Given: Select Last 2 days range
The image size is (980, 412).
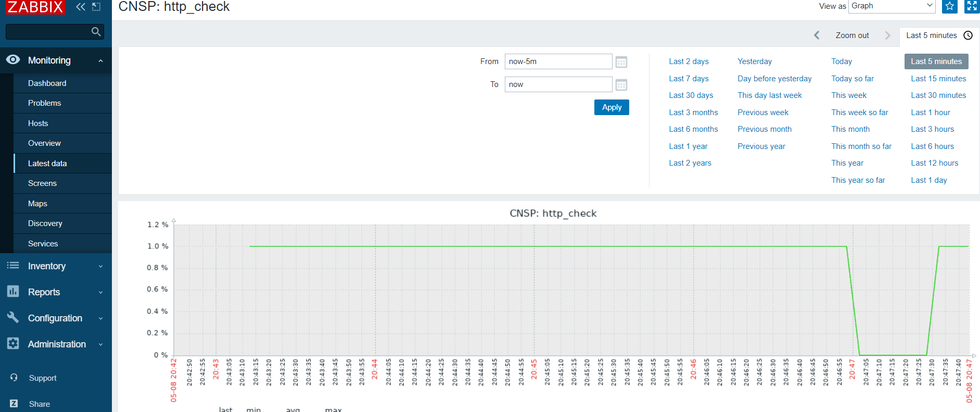Looking at the screenshot, I should 689,61.
